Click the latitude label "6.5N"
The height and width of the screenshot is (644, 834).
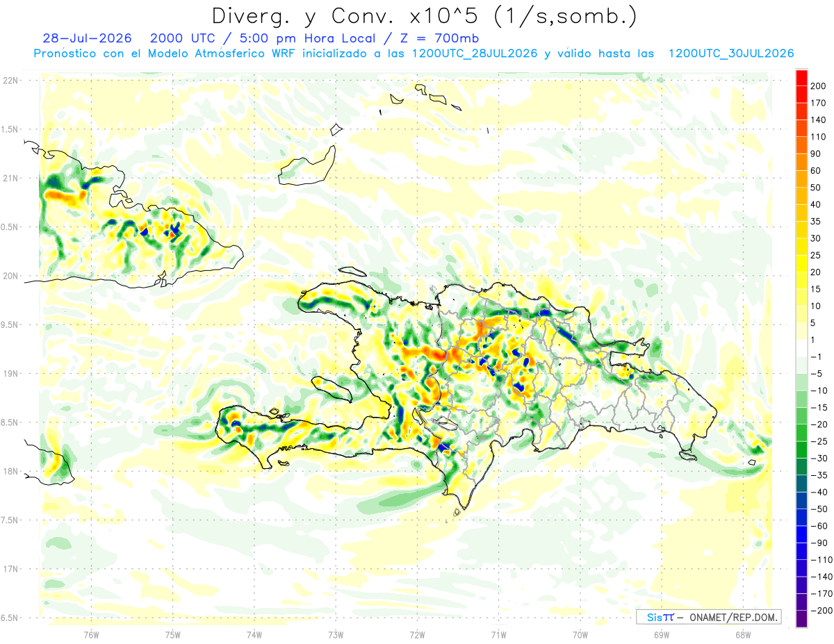(x=10, y=618)
